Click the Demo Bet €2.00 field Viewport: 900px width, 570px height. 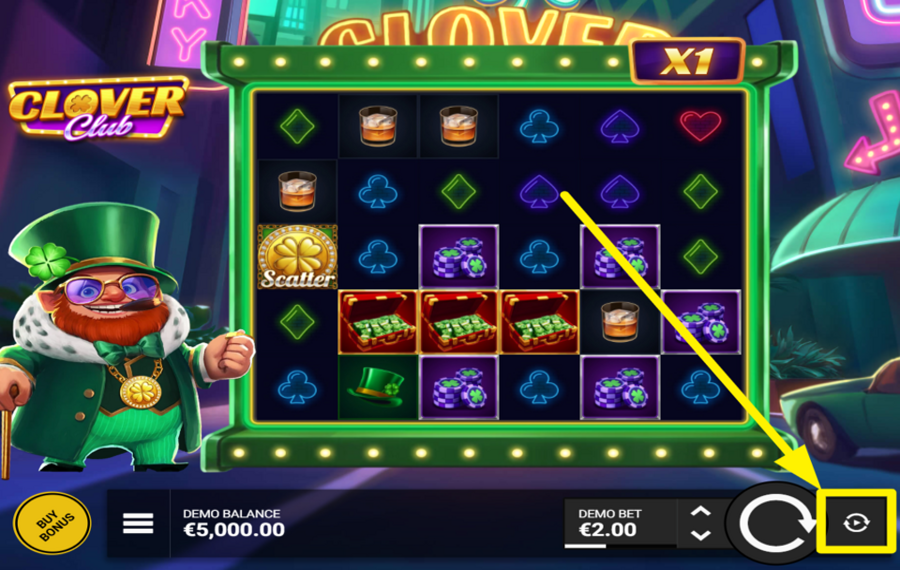pos(619,523)
